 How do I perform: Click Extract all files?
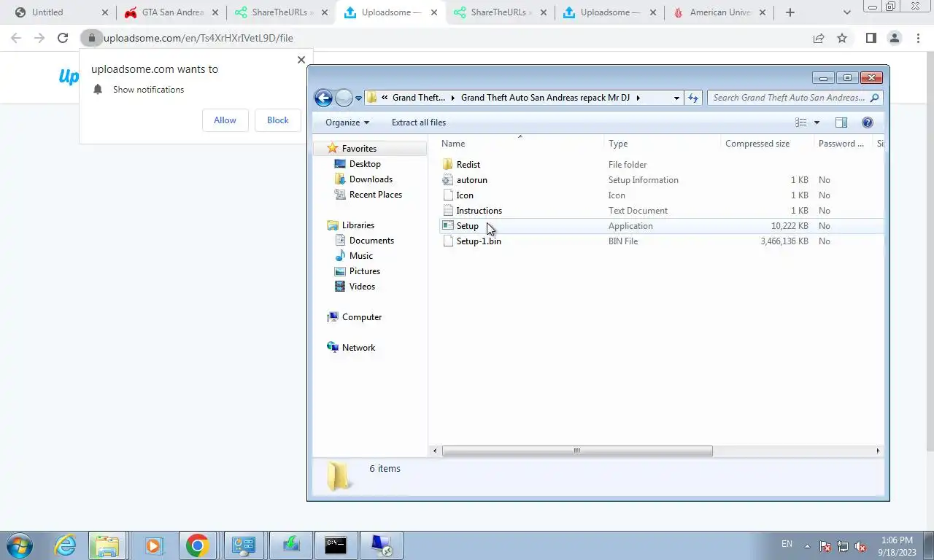click(x=419, y=122)
